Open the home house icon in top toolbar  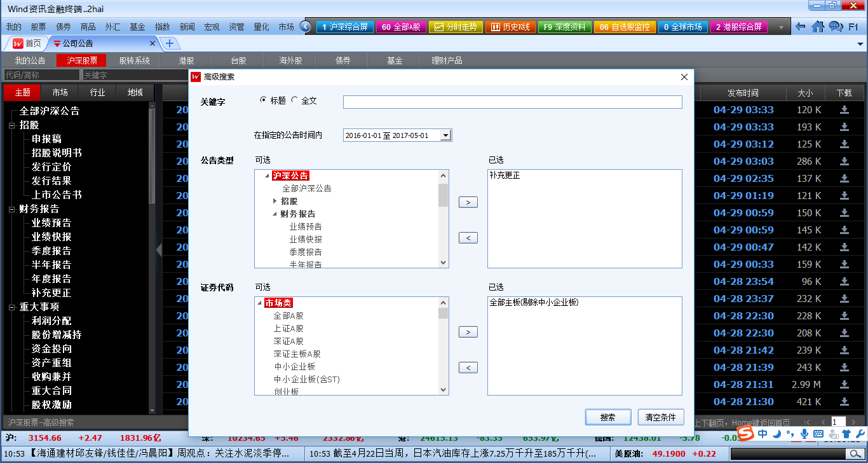pos(818,27)
